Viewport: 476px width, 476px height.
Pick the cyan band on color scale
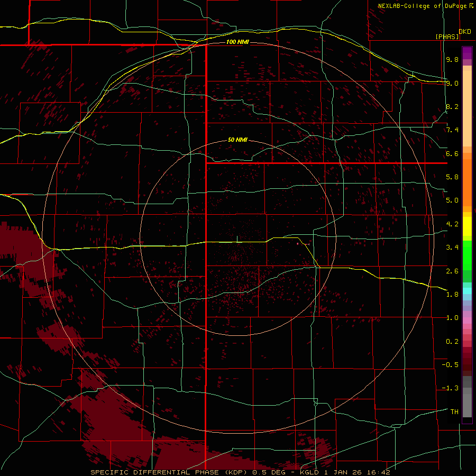[467, 291]
